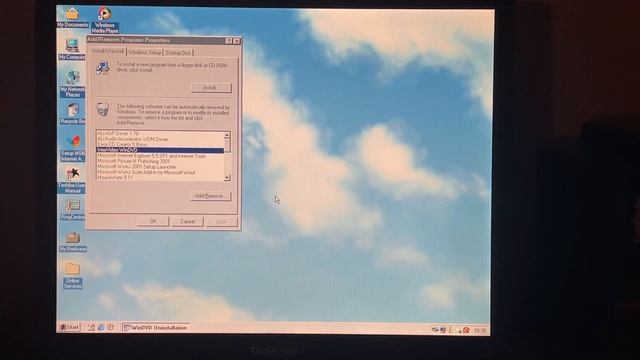
Task: Select the My Briefcase desktop icon
Action: click(72, 241)
